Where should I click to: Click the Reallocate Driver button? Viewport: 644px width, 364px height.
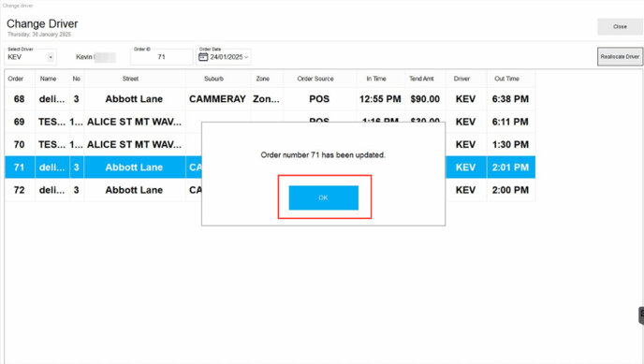(620, 57)
